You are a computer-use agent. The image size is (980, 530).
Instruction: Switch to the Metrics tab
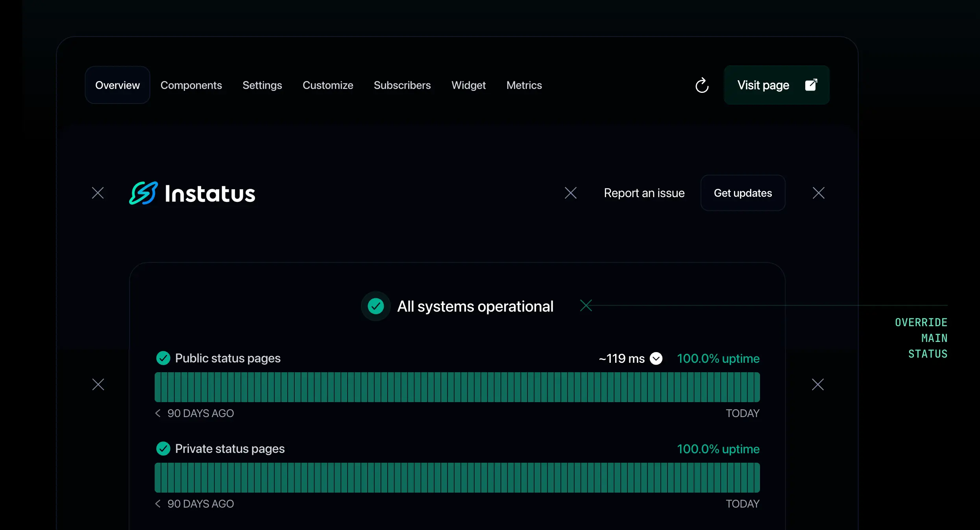coord(524,85)
